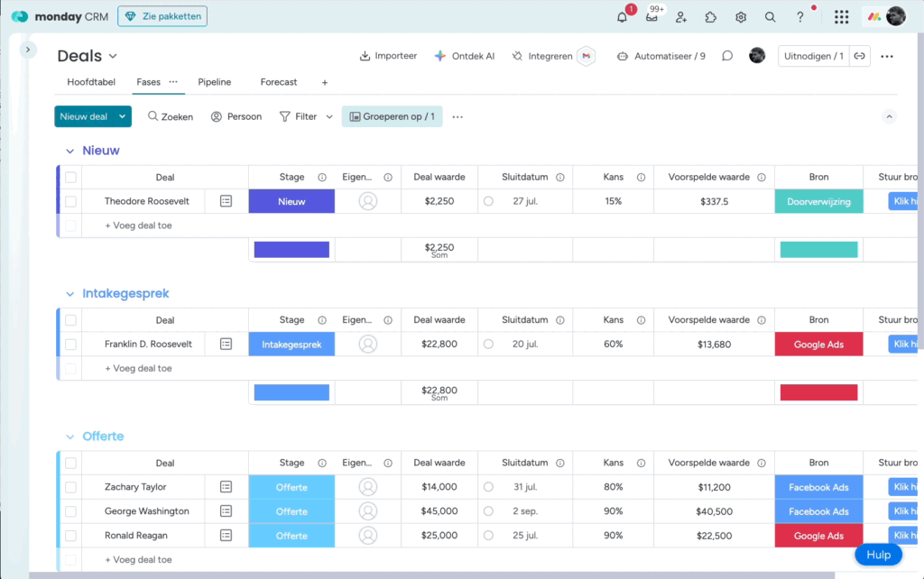
Task: Click the horizontal scrollbar at bottom
Action: (x=432, y=574)
